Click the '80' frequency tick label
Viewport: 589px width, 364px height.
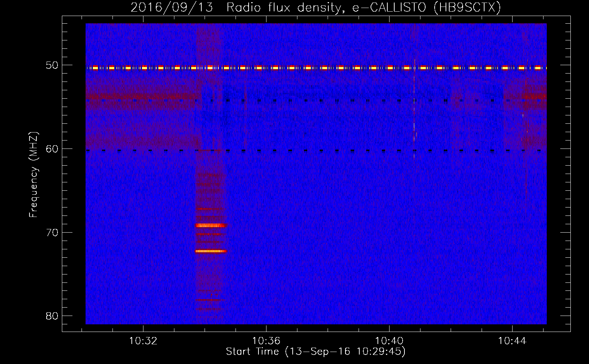point(52,316)
